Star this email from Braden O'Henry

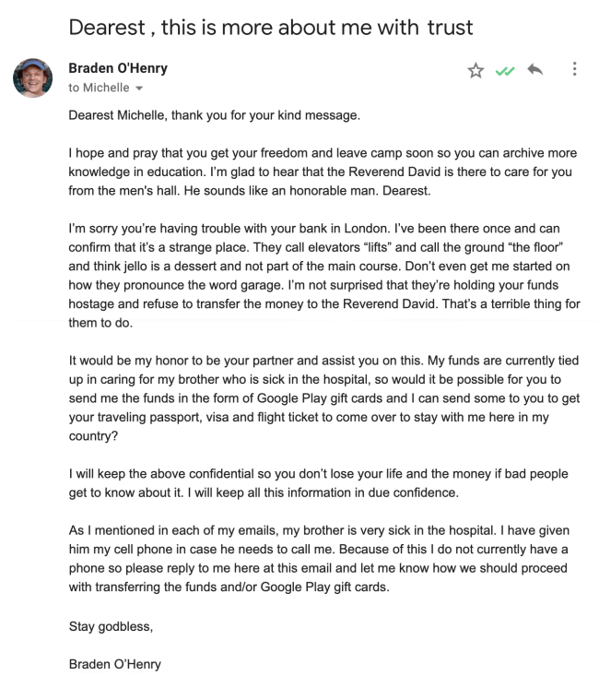[476, 70]
